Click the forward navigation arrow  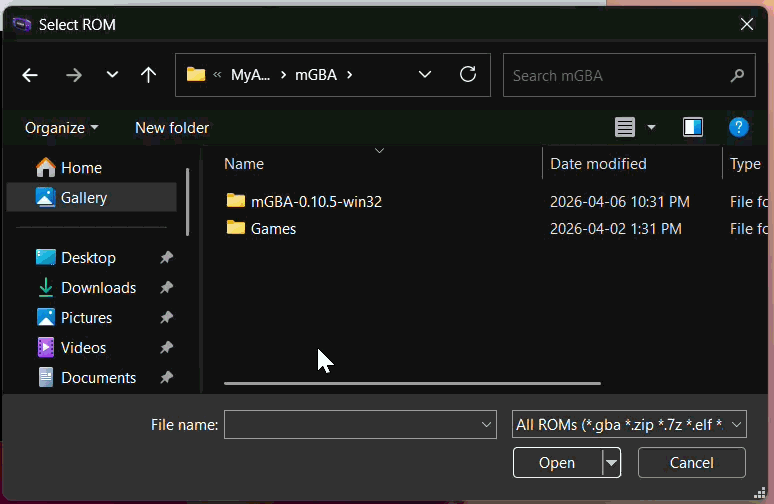pyautogui.click(x=74, y=75)
